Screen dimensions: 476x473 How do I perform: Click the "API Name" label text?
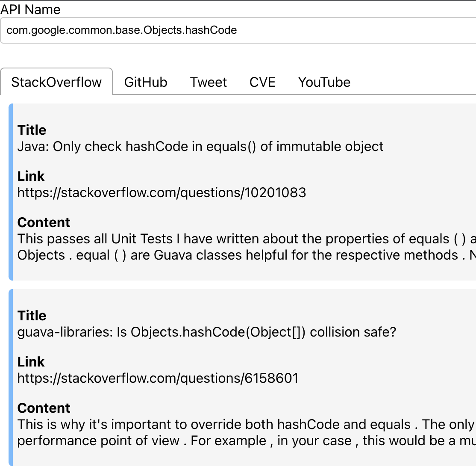point(30,9)
